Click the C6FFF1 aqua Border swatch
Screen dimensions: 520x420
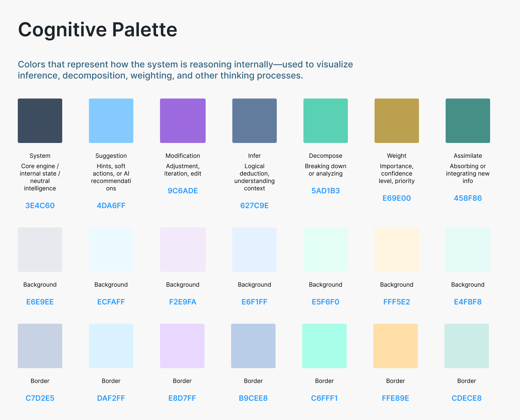(324, 346)
